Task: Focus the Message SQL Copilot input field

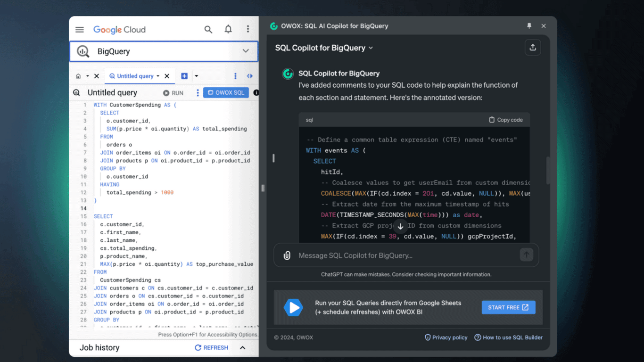Action: pos(406,255)
